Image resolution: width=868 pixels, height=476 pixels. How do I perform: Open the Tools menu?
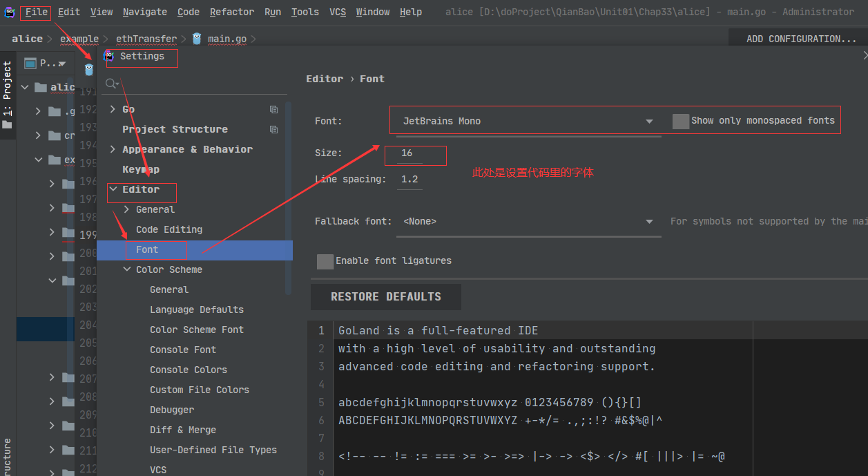click(305, 12)
